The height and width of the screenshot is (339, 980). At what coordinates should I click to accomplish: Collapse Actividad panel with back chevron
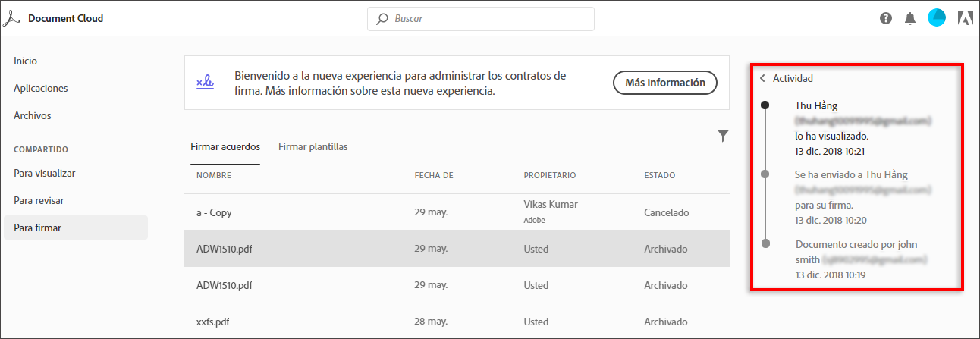pyautogui.click(x=762, y=78)
